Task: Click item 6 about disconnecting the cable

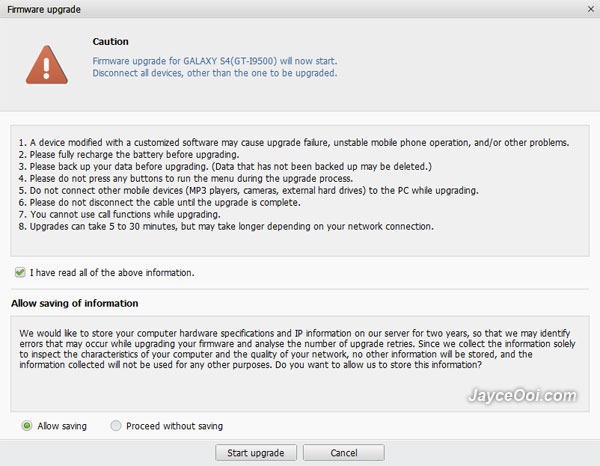Action: pyautogui.click(x=160, y=202)
